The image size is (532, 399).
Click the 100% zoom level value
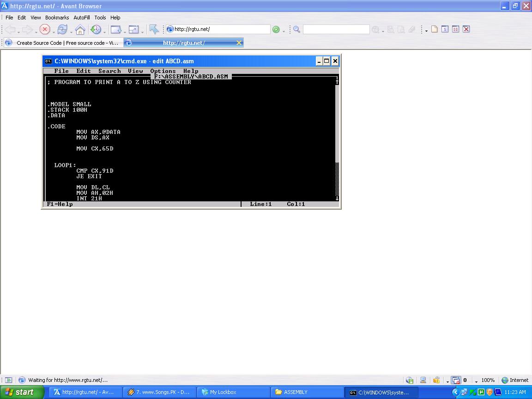point(488,380)
